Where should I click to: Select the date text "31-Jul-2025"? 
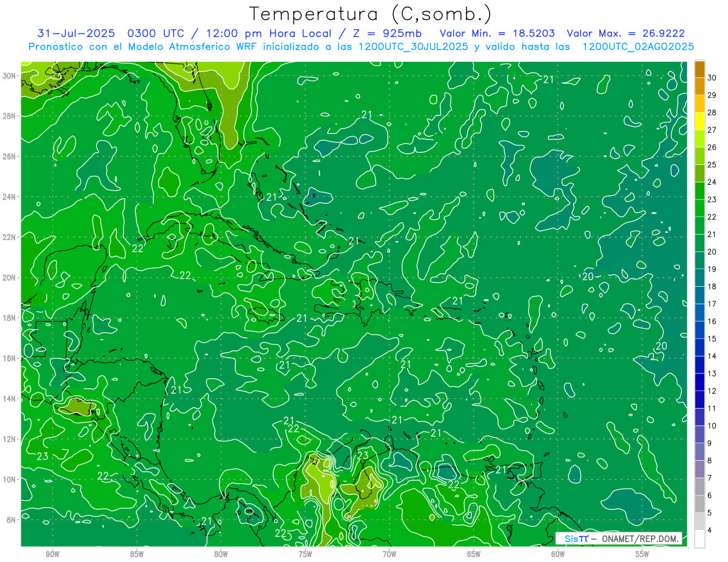tap(76, 33)
